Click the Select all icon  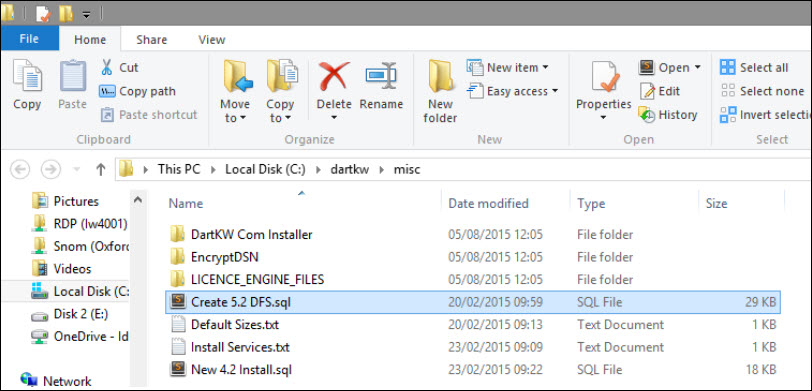[728, 67]
